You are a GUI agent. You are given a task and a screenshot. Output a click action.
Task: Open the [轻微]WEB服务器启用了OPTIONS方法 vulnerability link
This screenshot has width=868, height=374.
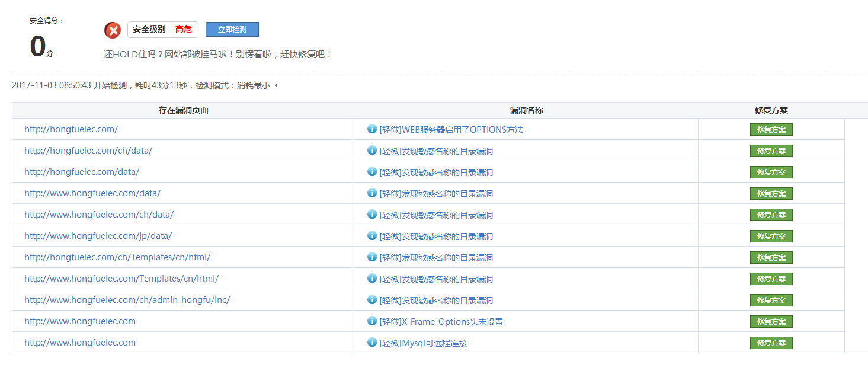pyautogui.click(x=451, y=130)
